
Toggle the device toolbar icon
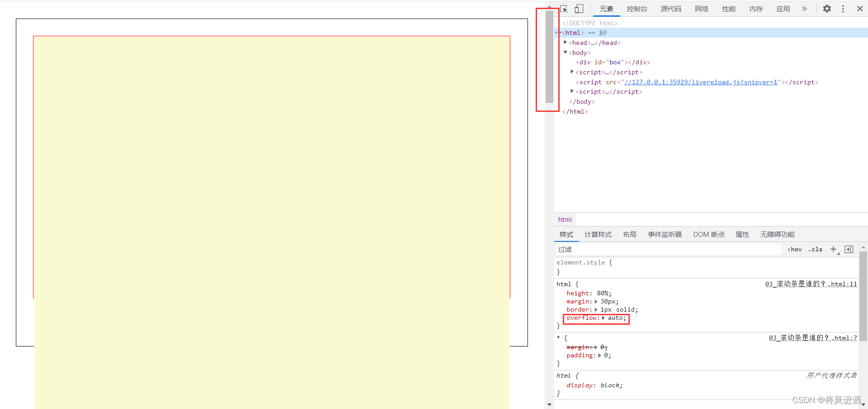(x=579, y=9)
